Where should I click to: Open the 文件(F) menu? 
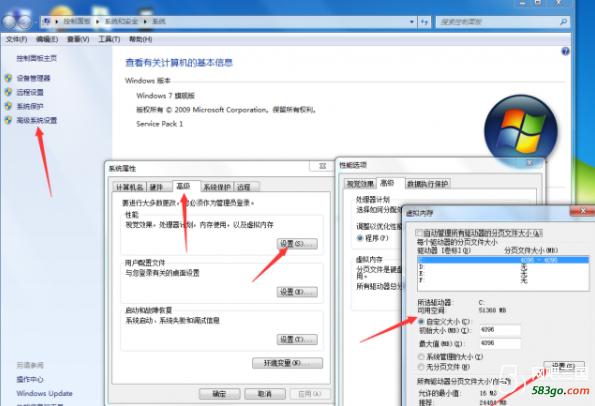coord(16,39)
